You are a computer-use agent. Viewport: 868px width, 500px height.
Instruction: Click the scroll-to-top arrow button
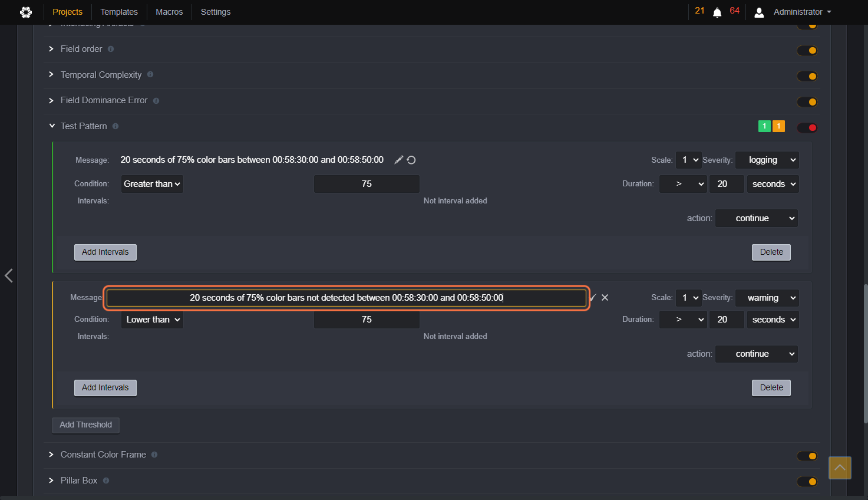pos(840,468)
